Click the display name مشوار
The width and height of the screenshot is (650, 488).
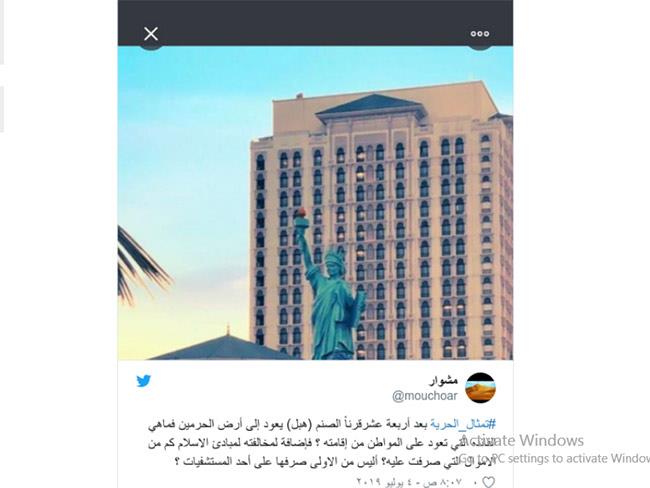click(444, 380)
